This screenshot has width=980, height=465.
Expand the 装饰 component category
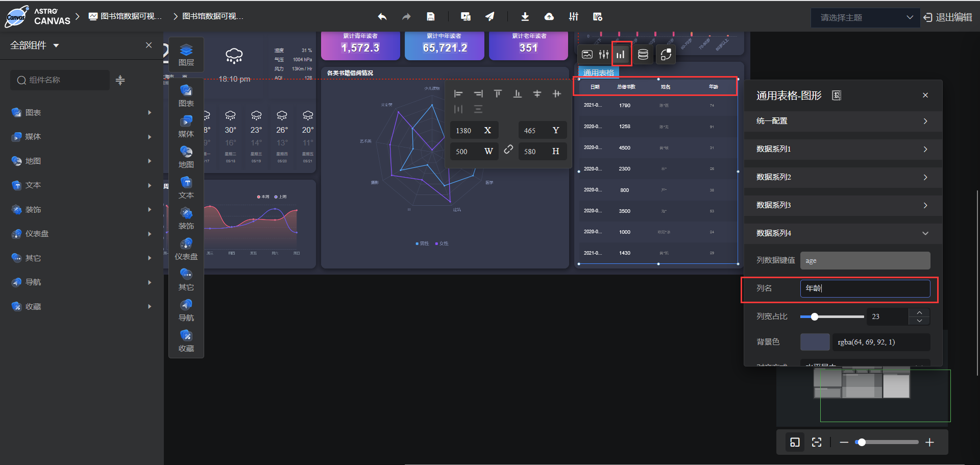[82, 209]
